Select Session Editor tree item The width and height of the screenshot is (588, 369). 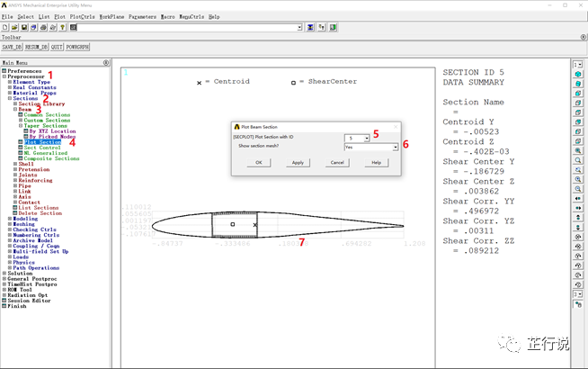coord(29,301)
